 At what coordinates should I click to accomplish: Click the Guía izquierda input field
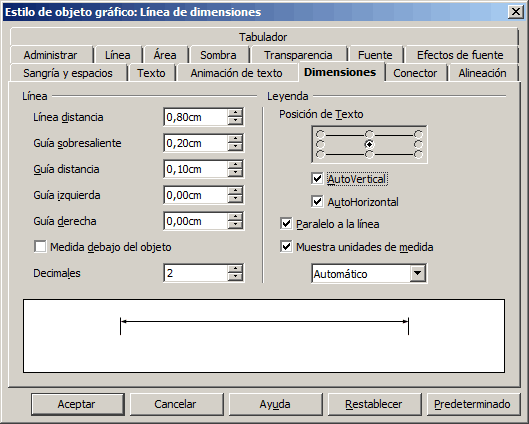pos(196,195)
